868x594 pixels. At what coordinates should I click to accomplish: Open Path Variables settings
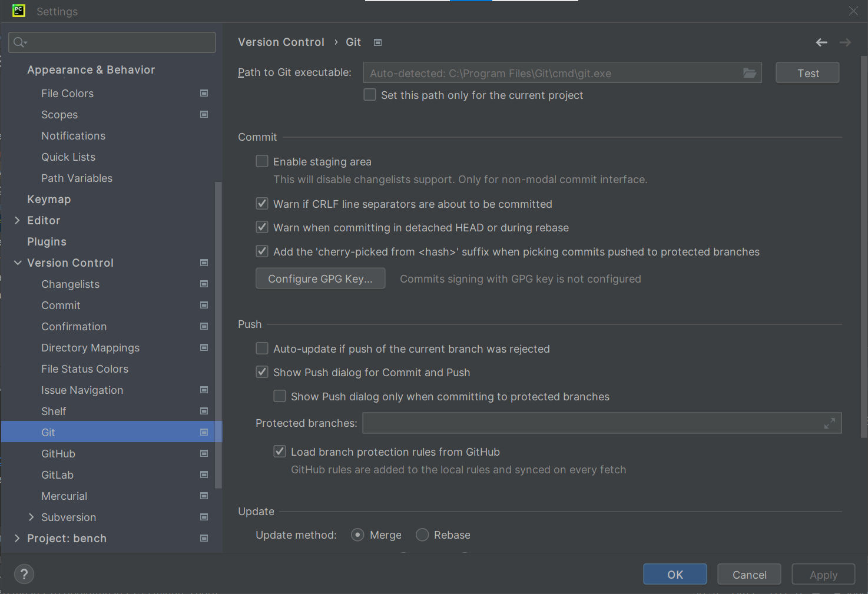77,178
